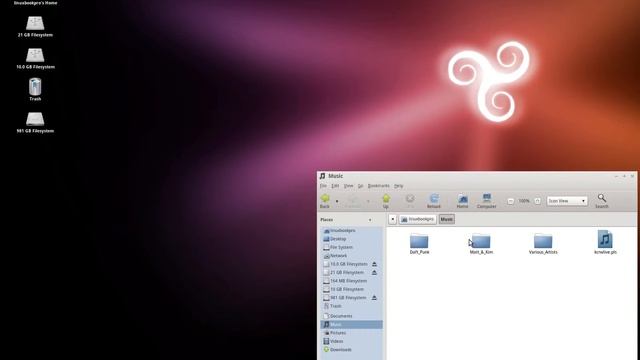Viewport: 640px width, 360px height.
Task: Eject the 981 GB Filesystem in sidebar
Action: (374, 298)
